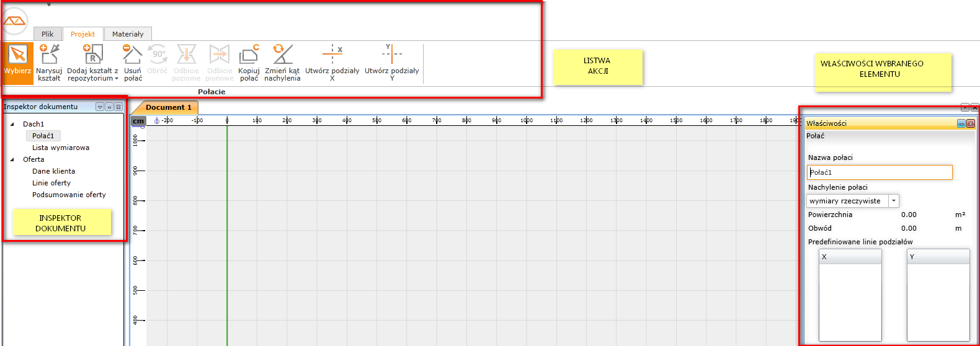Select Dane klienta in the tree

tap(53, 171)
